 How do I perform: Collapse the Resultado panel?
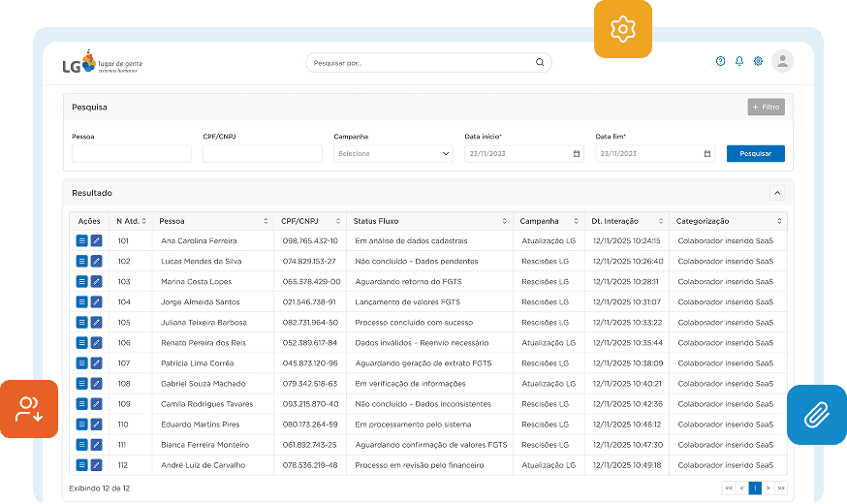point(776,193)
